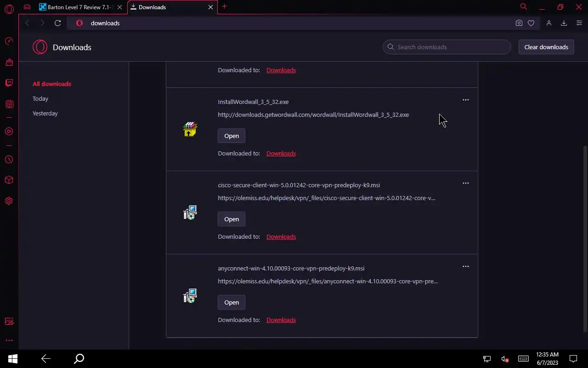This screenshot has width=588, height=368.
Task: Open the cisco-secure-client msi file
Action: pos(232,219)
